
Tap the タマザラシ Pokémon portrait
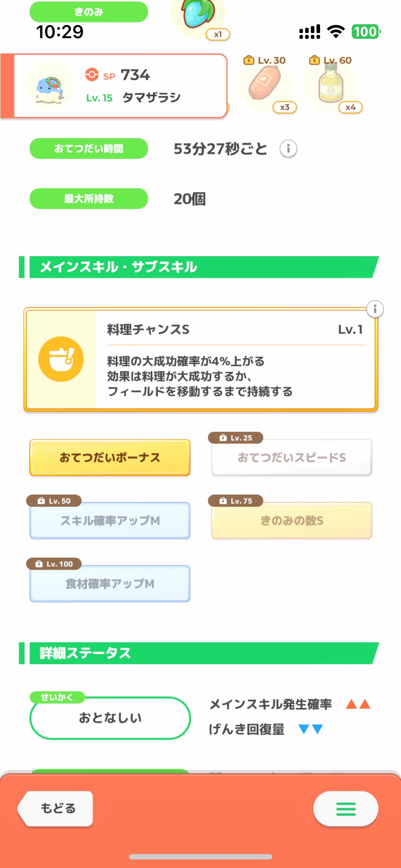point(50,86)
